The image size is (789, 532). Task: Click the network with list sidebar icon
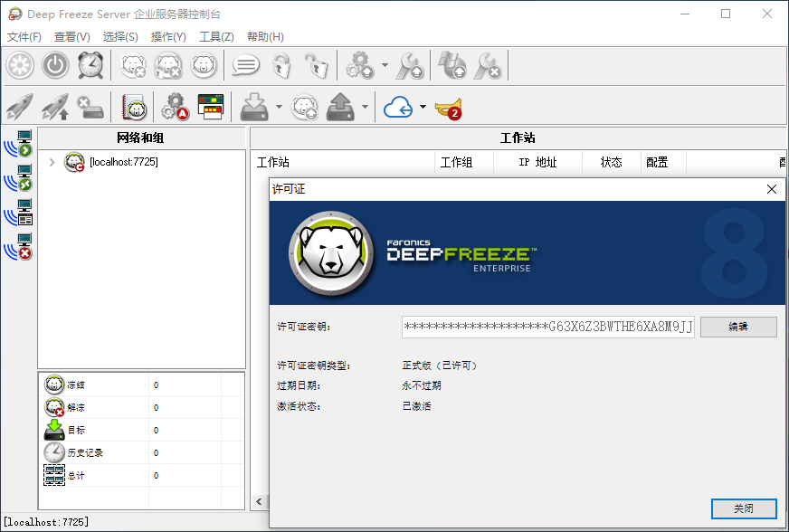pyautogui.click(x=18, y=213)
